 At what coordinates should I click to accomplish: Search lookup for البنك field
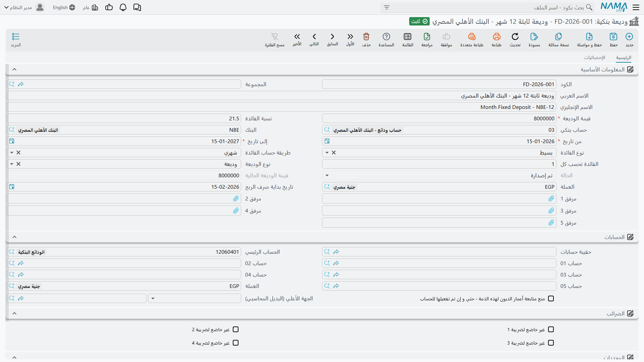[x=12, y=130]
